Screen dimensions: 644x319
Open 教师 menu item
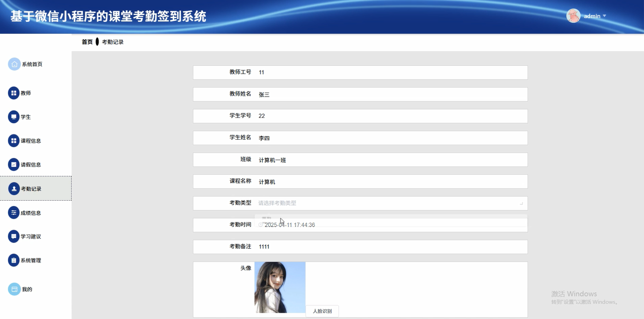click(x=36, y=93)
